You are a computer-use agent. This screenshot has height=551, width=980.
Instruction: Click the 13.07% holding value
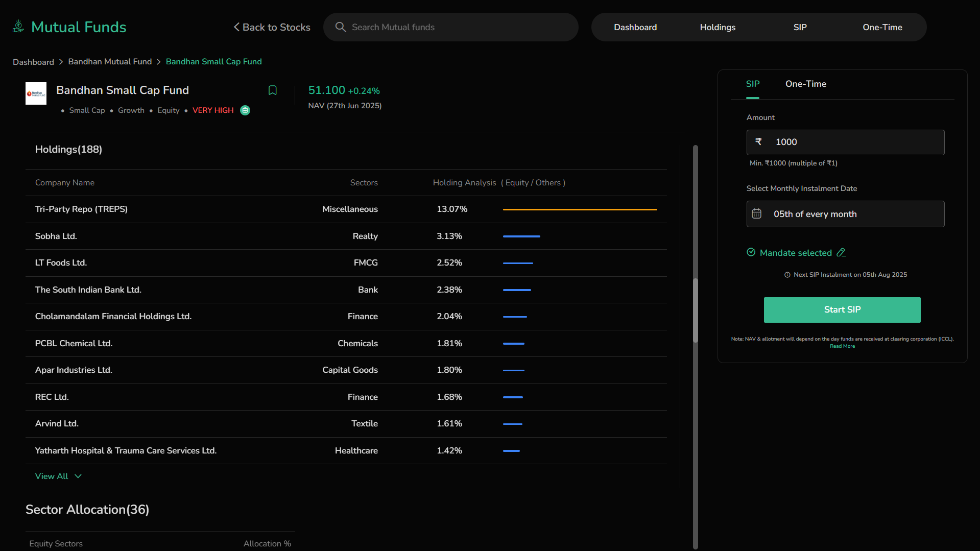point(452,209)
